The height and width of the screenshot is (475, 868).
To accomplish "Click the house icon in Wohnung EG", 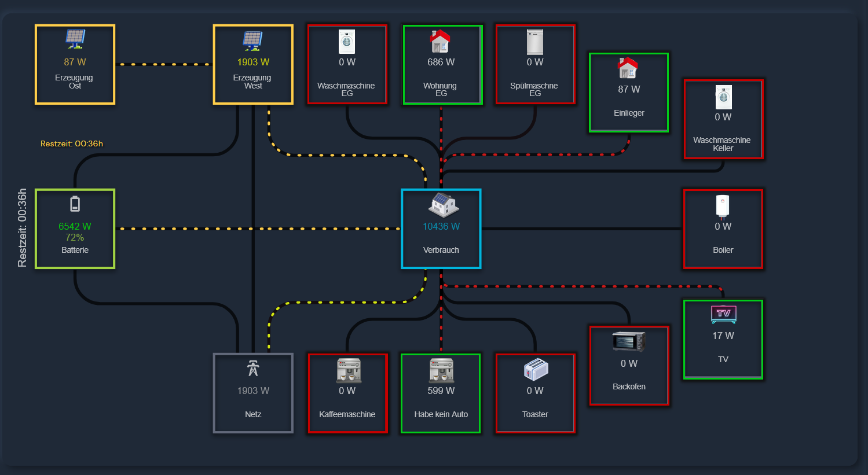I will (441, 41).
